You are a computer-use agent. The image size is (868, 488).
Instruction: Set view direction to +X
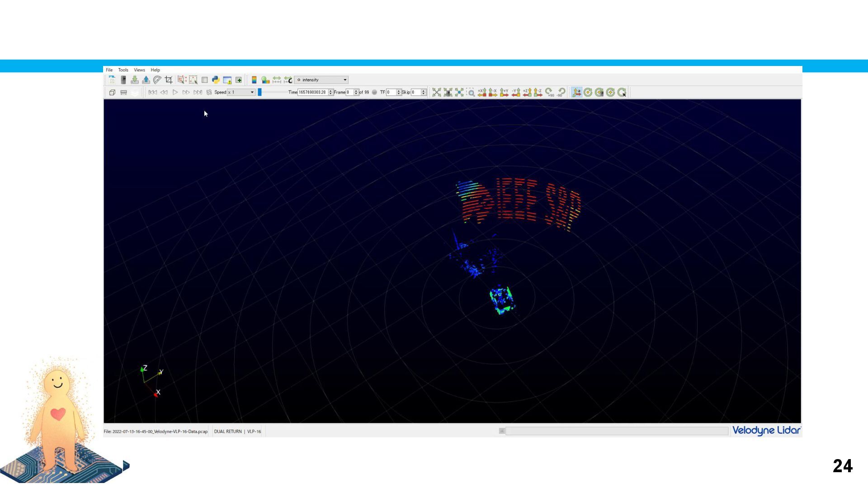coord(482,92)
